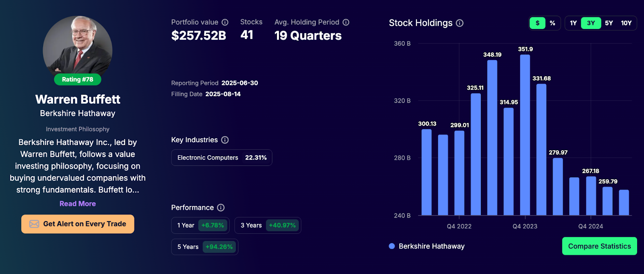The image size is (644, 274).
Task: Click the bar labeled 314.95
Action: point(509,162)
